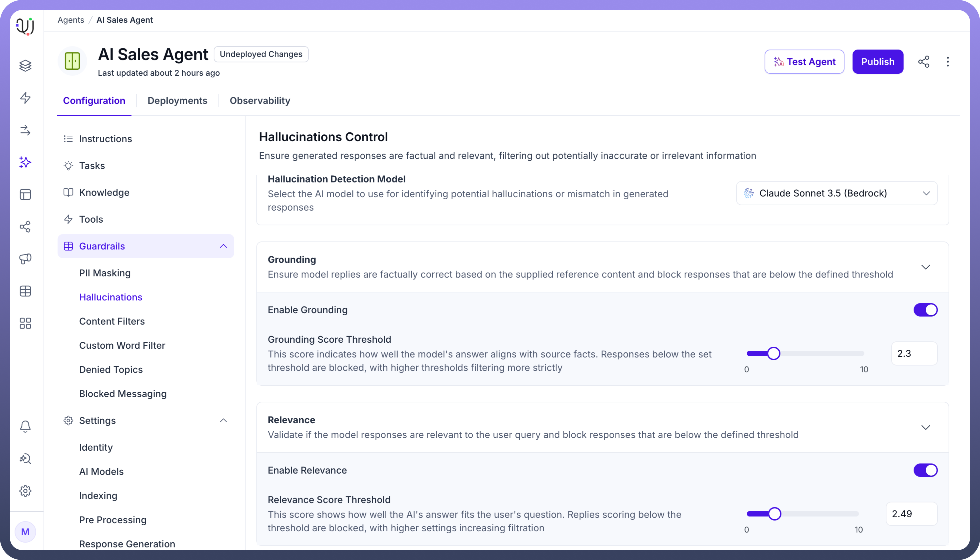Switch to the Deployments tab
This screenshot has height=560, width=980.
pos(177,101)
